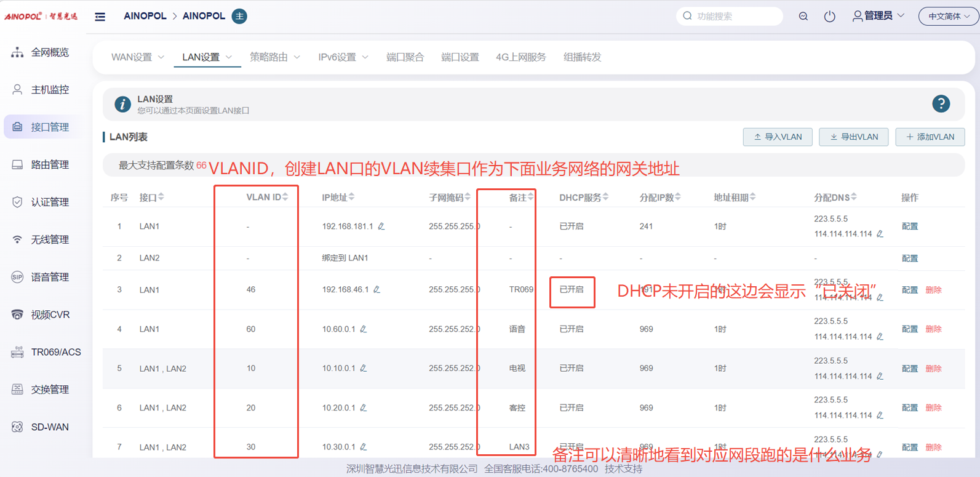This screenshot has width=980, height=477.
Task: Click the message icon beside the search box
Action: [803, 17]
